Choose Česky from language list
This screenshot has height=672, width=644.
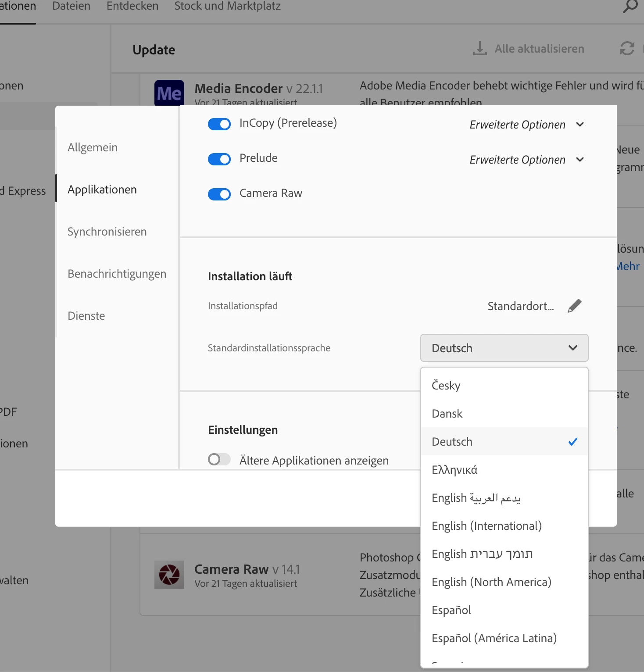click(504, 386)
